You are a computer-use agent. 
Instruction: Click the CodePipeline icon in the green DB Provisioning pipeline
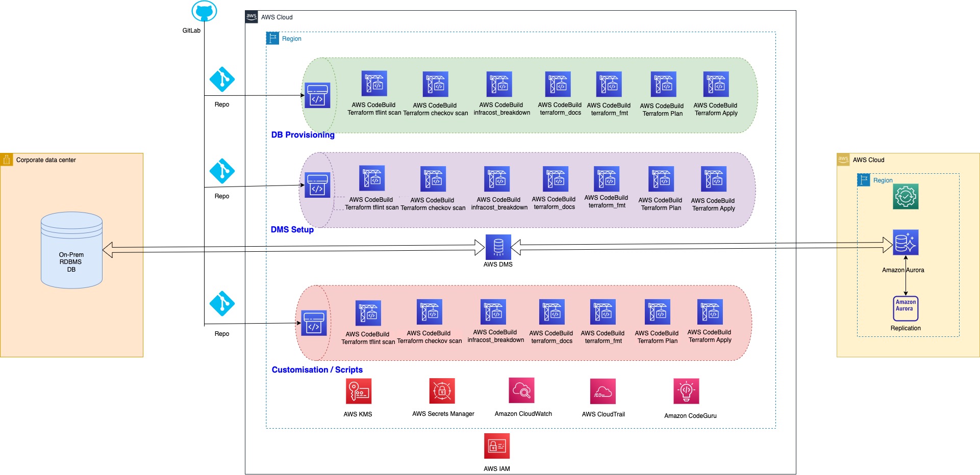(x=317, y=95)
